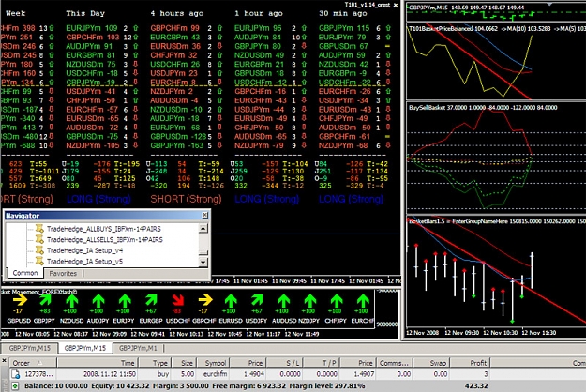Click the NZDUSD up arrow icon
This screenshot has height=392, width=586.
72,301
